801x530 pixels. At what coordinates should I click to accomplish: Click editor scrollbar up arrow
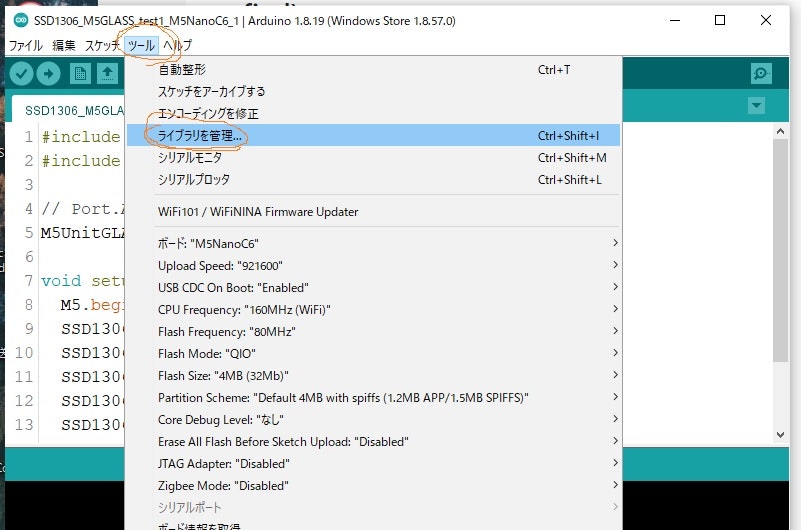(780, 131)
